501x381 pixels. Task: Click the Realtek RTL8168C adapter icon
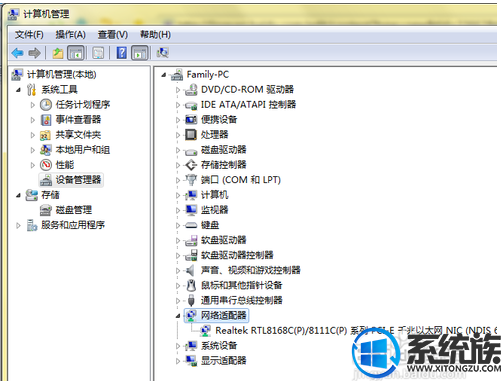[206, 331]
